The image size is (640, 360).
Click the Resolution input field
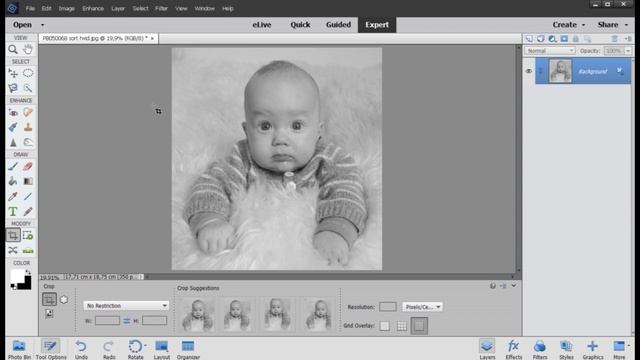click(x=388, y=307)
